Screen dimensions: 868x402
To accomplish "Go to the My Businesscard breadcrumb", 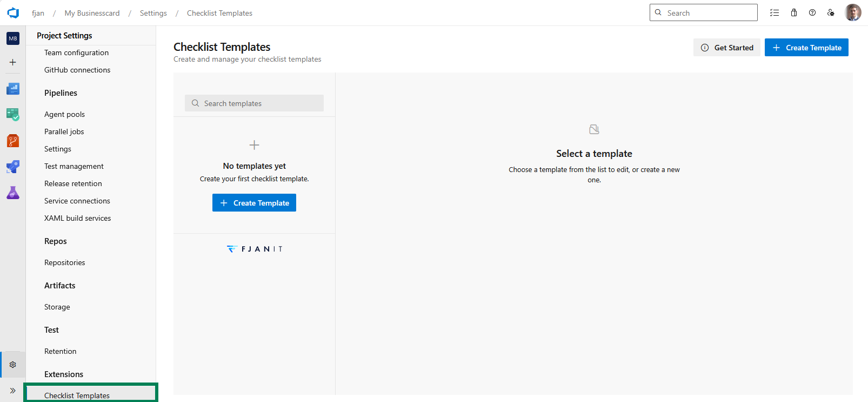I will 92,13.
